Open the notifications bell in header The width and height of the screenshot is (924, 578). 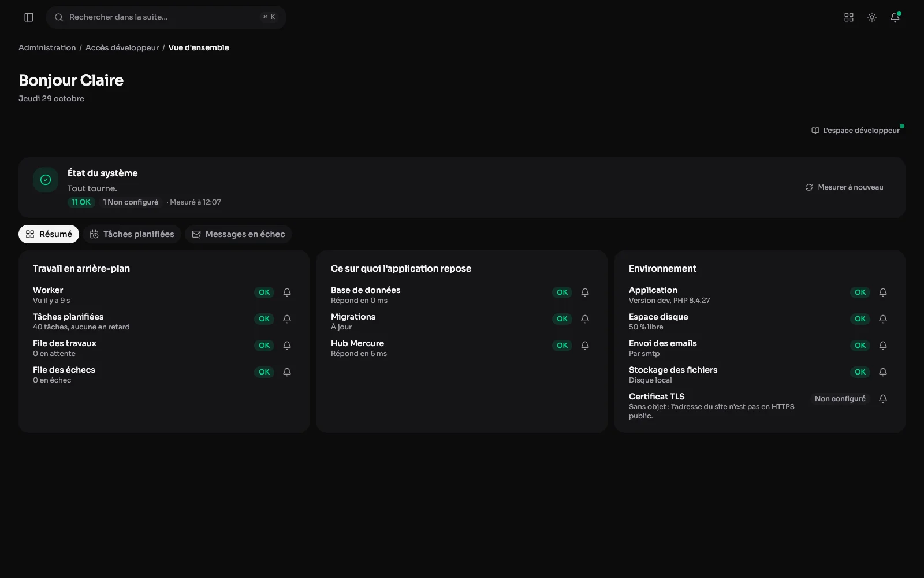[x=895, y=17]
